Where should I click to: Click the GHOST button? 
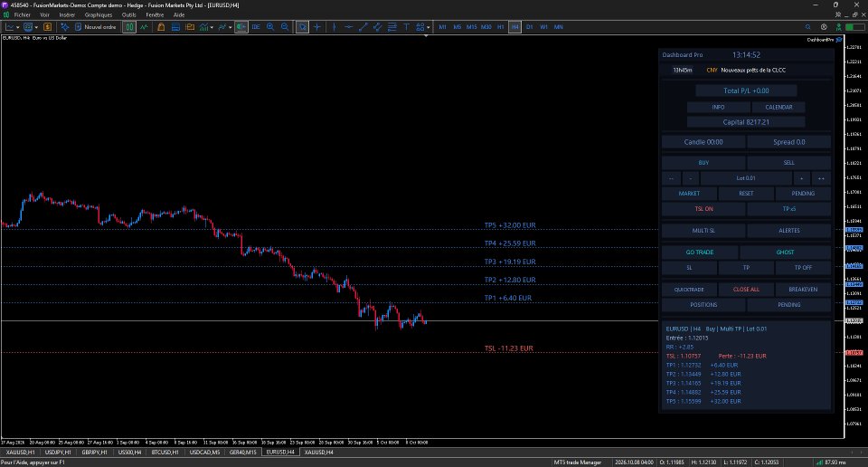(785, 253)
